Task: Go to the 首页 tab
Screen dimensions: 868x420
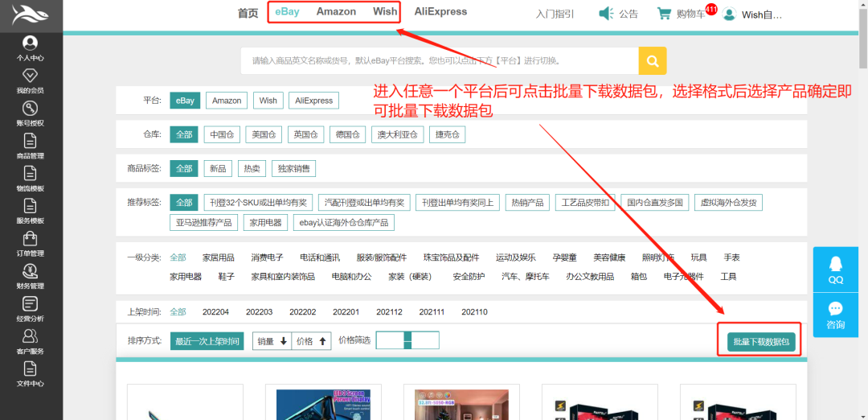Action: 248,14
